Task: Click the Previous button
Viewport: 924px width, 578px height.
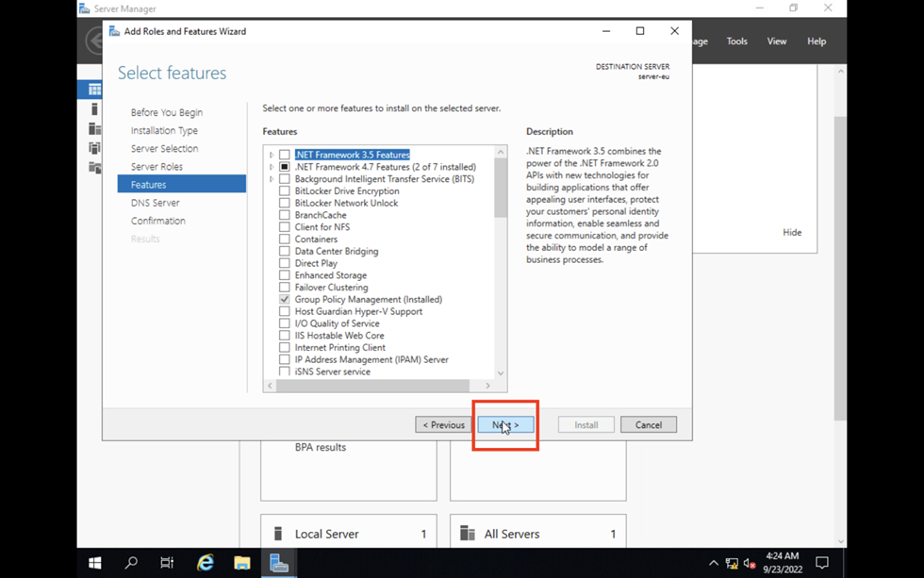Action: point(443,425)
